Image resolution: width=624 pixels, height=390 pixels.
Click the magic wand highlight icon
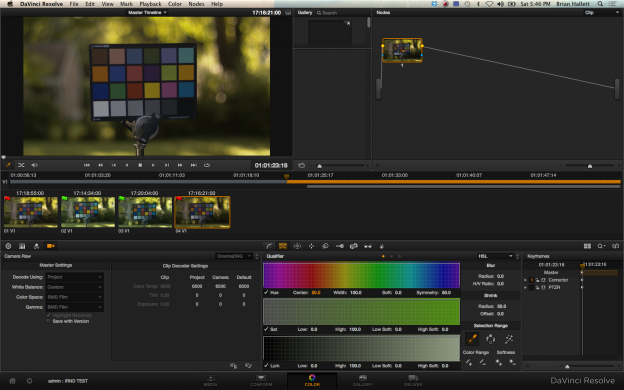pos(509,339)
